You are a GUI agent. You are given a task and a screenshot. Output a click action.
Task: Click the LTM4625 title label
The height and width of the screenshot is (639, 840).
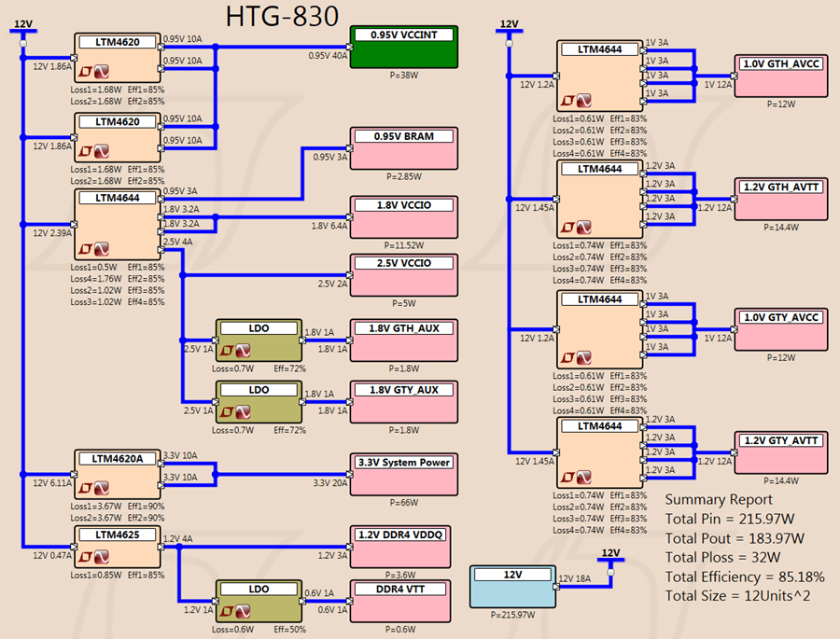click(x=118, y=535)
